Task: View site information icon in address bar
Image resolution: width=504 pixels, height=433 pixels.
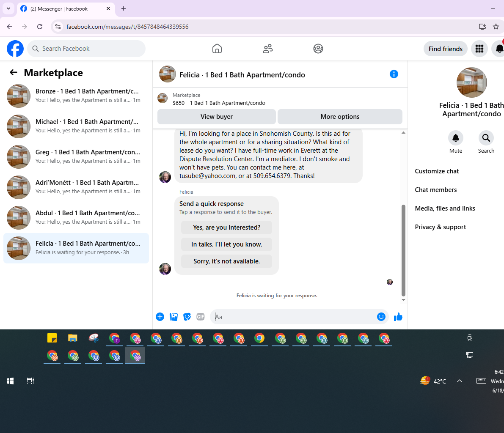Action: point(58,27)
